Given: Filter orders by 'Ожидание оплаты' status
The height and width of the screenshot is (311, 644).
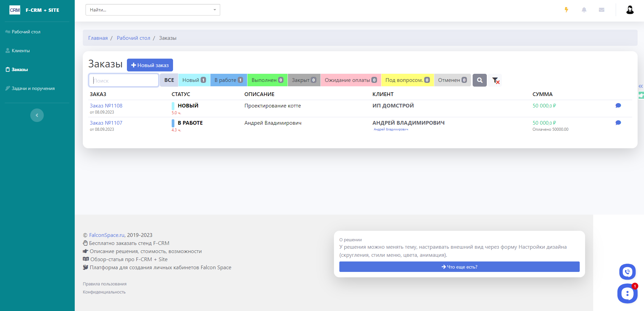Looking at the screenshot, I should point(350,80).
